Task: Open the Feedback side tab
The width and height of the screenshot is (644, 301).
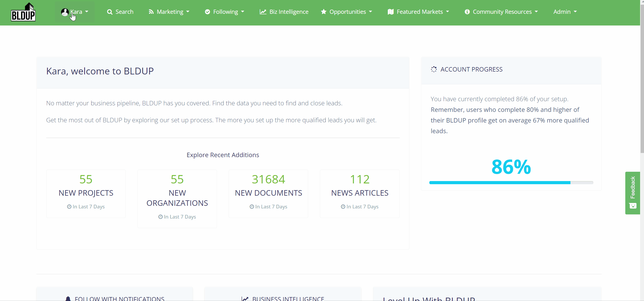Action: (x=633, y=193)
